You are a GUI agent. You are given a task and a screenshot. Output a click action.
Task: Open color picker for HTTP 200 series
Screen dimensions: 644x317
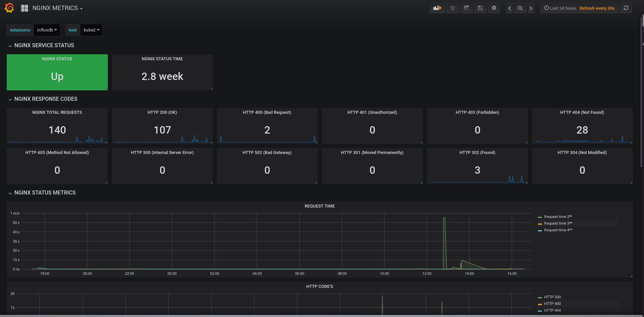click(540, 298)
